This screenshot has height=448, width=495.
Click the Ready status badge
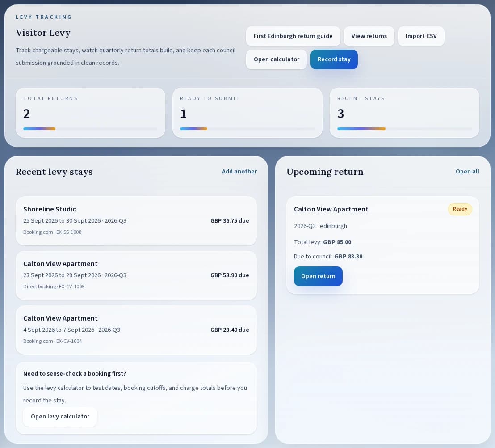pyautogui.click(x=460, y=209)
